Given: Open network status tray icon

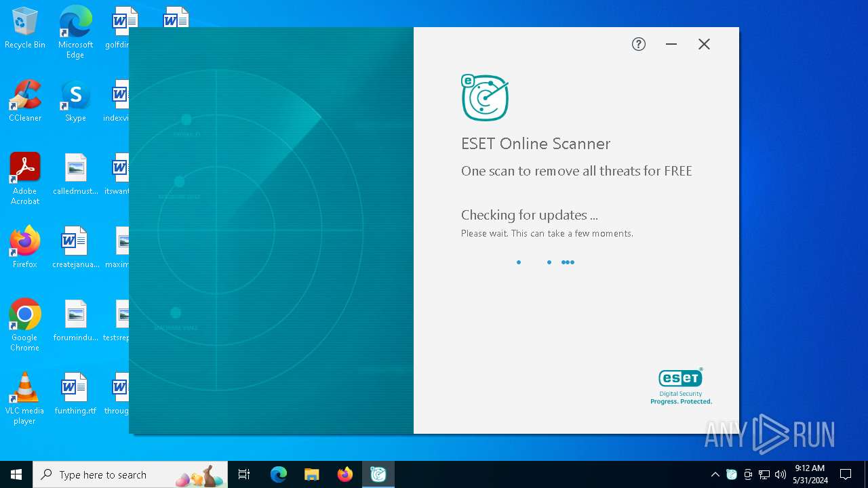Looking at the screenshot, I should 764,474.
